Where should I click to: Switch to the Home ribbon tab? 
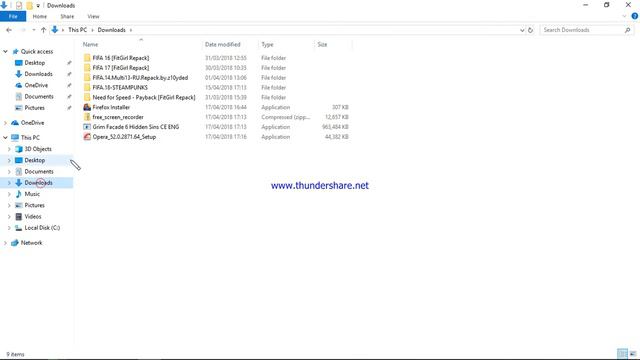click(40, 16)
